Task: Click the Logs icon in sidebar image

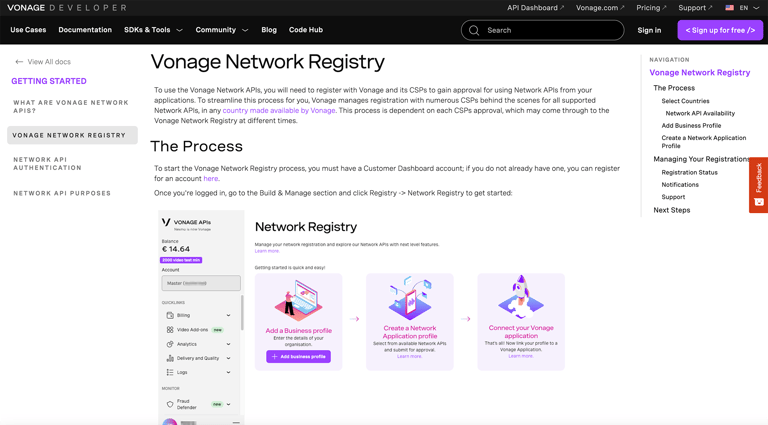Action: (170, 373)
